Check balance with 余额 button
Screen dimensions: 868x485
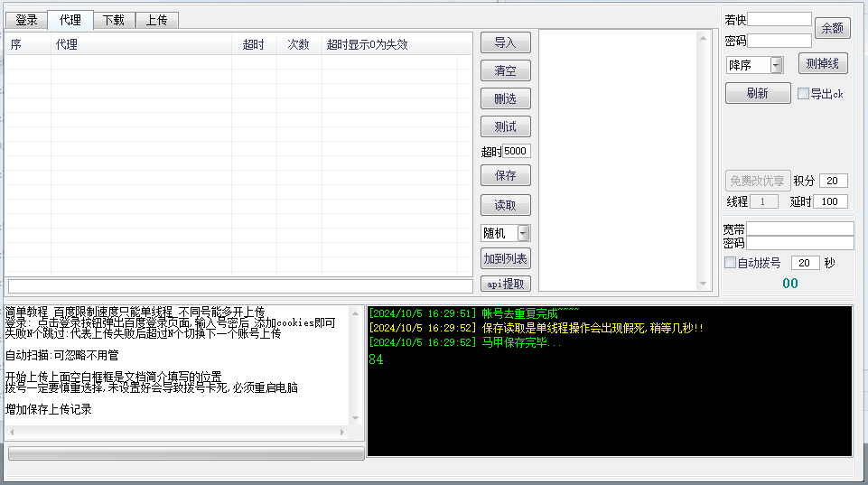coord(832,28)
